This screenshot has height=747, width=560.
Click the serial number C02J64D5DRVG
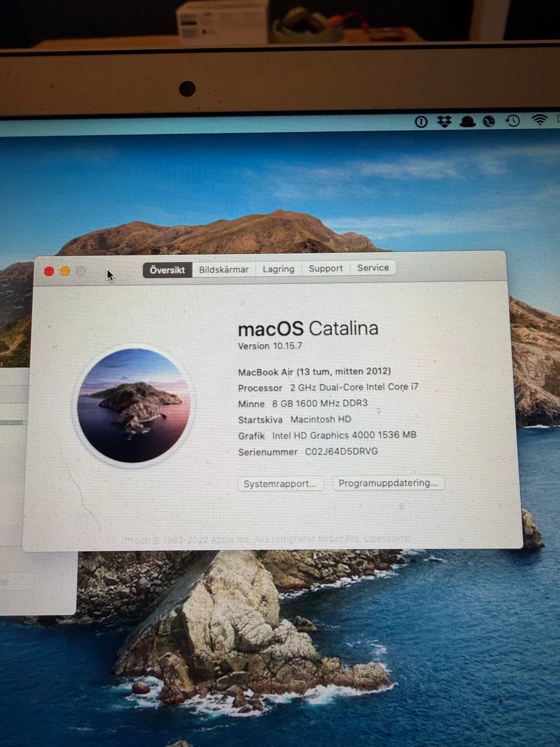(341, 452)
